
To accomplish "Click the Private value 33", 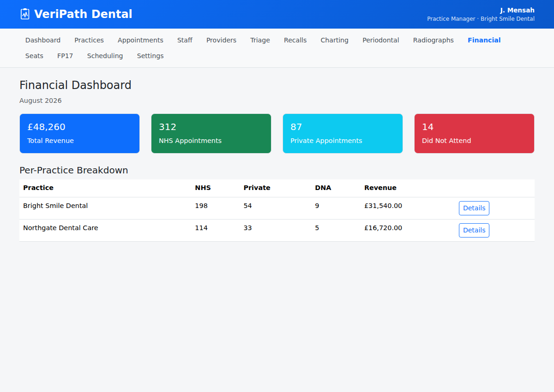I will (x=247, y=228).
